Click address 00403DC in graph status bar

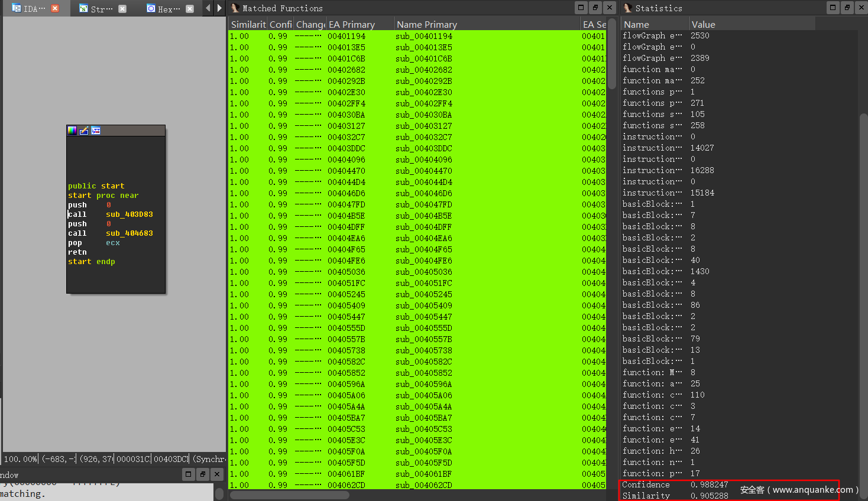[x=171, y=459]
